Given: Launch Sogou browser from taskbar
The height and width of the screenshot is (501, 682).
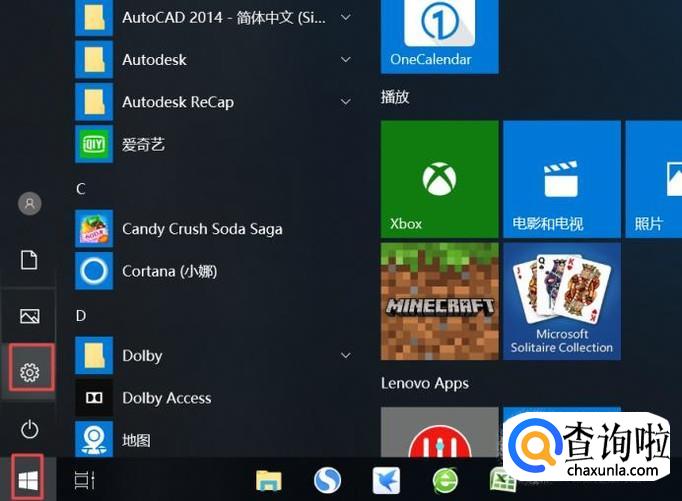Looking at the screenshot, I should coord(327,480).
